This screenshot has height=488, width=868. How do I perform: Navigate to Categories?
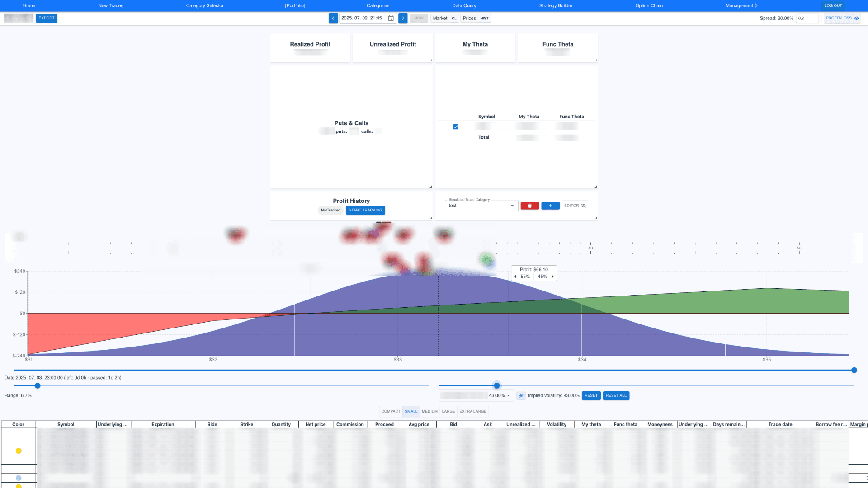(x=378, y=6)
